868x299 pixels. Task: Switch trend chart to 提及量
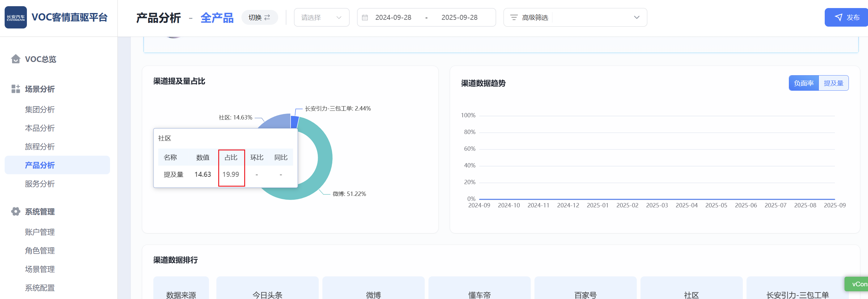point(833,83)
